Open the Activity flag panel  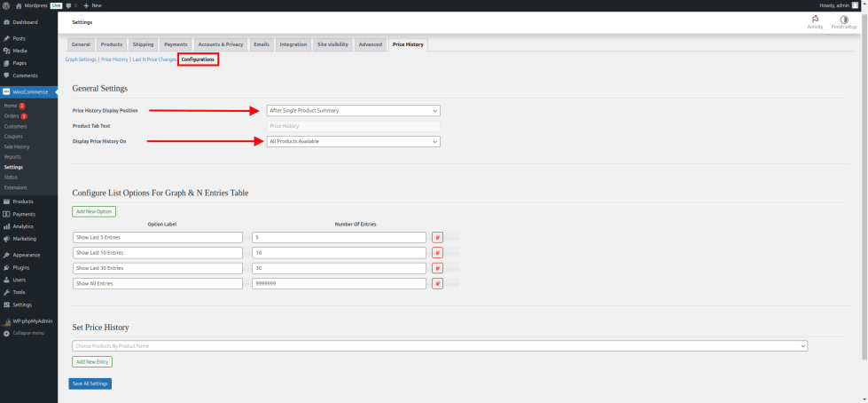(814, 20)
